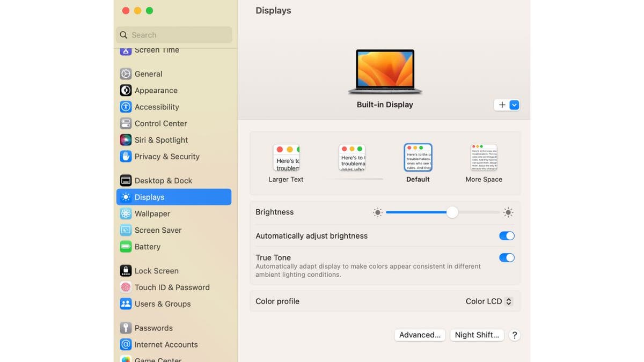Screen dimensions: 644x362
Task: Click the magnifying glass search icon
Action: point(124,35)
